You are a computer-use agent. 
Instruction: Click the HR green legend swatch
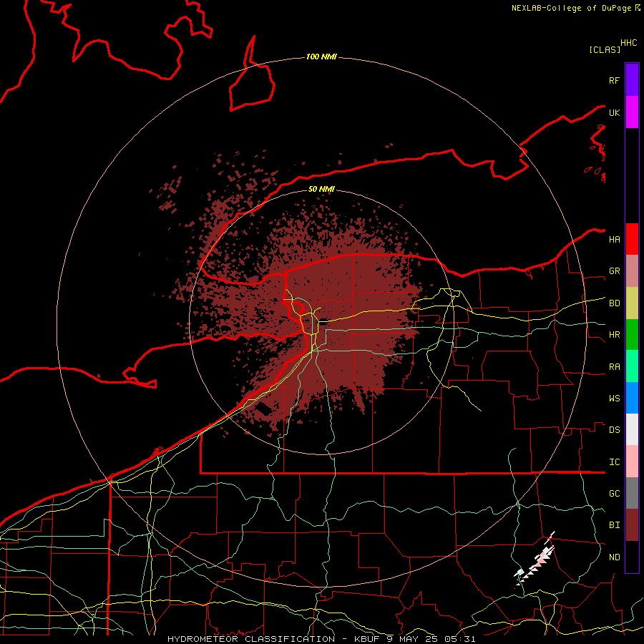coord(632,335)
